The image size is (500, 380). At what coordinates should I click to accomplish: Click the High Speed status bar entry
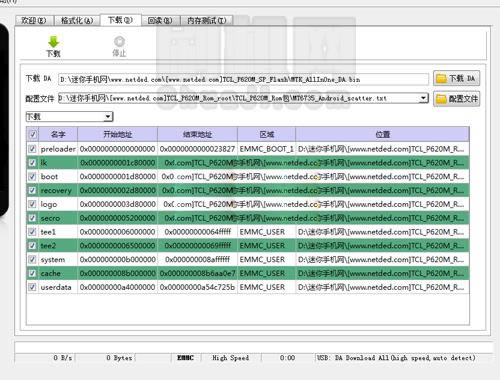231,358
